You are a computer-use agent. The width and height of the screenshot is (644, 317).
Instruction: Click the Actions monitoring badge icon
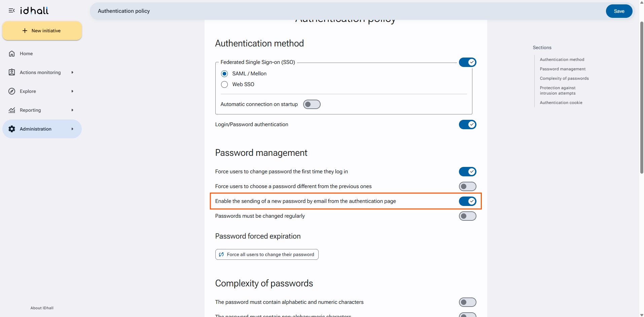12,72
